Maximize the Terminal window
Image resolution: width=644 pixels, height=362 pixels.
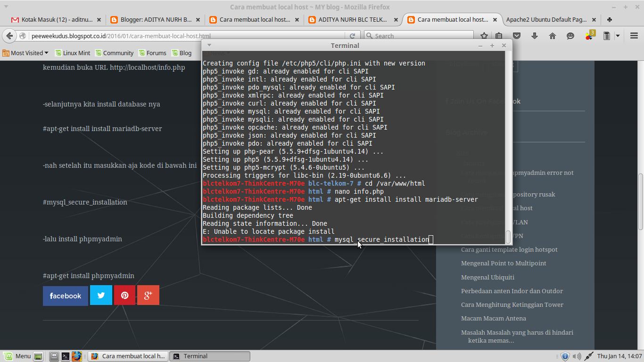pos(492,45)
